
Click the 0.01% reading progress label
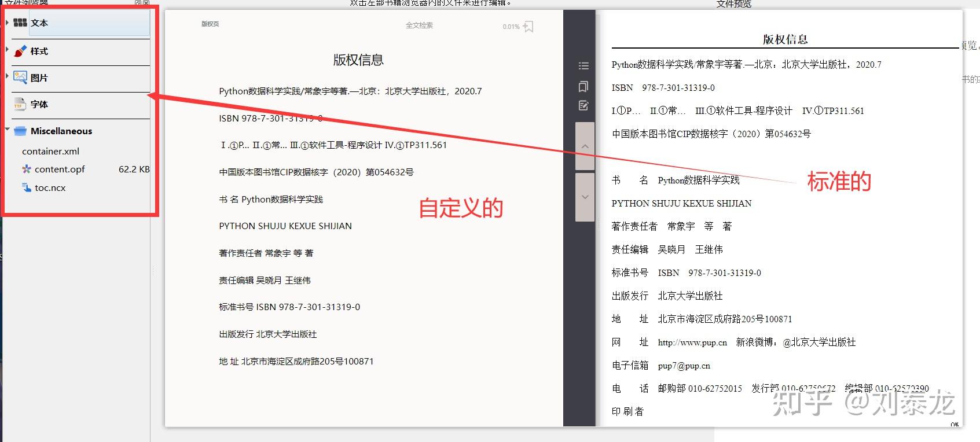pyautogui.click(x=511, y=27)
